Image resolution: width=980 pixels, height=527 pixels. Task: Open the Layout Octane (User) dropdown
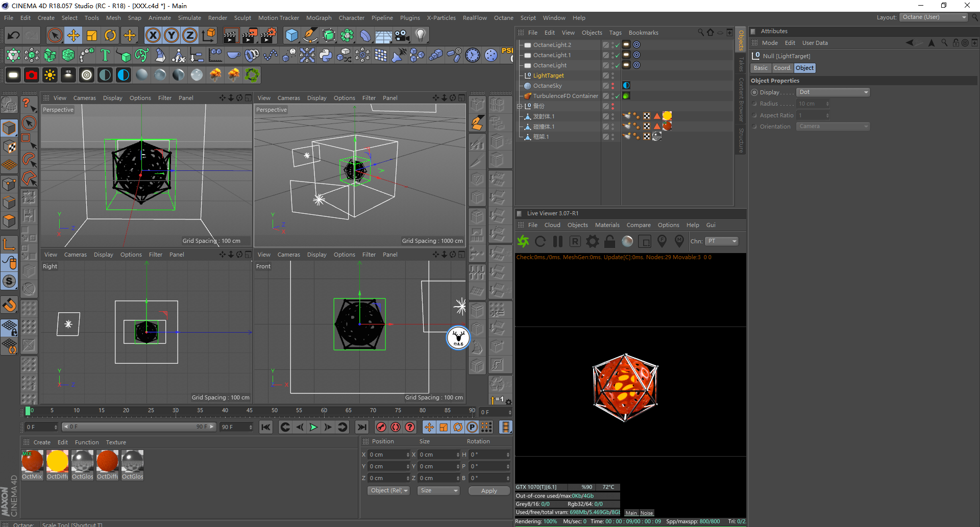tap(934, 17)
